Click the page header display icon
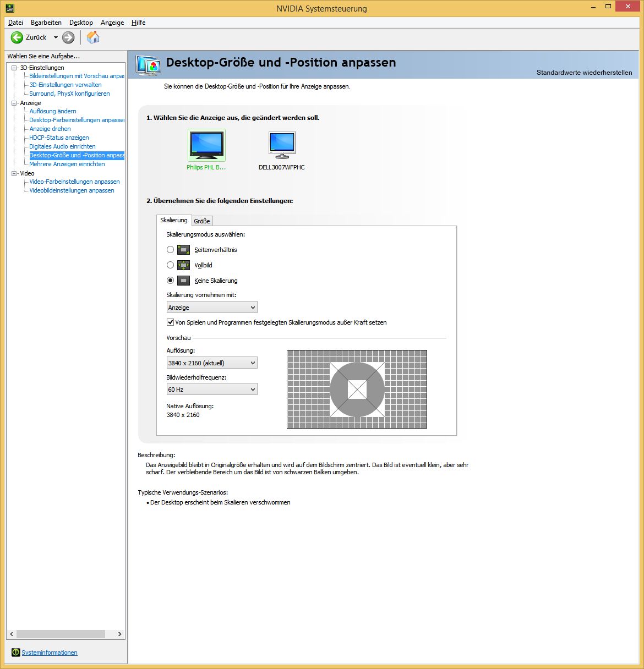Screen dimensions: 644x669 pos(148,65)
